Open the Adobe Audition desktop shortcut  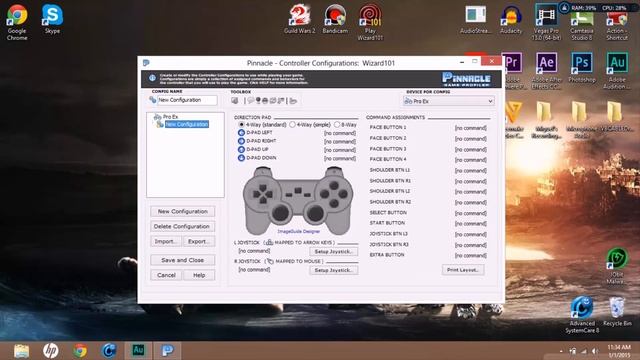617,71
